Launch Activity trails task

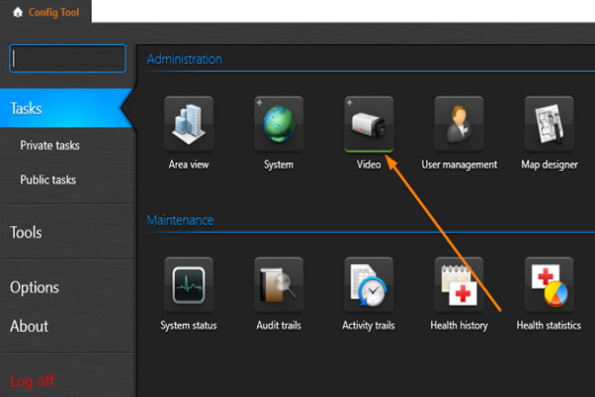369,285
